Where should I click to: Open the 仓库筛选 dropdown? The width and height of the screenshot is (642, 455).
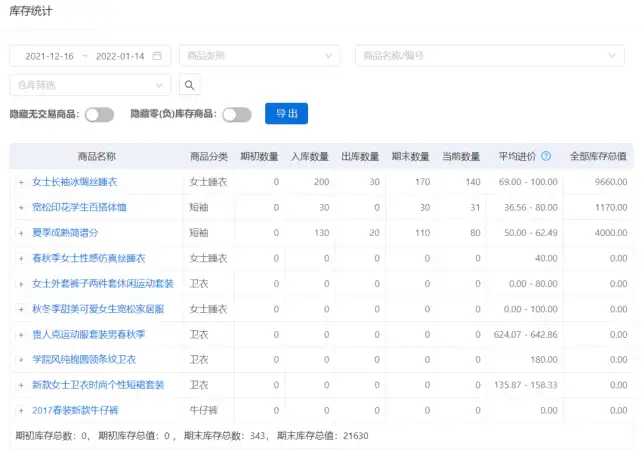[x=90, y=85]
